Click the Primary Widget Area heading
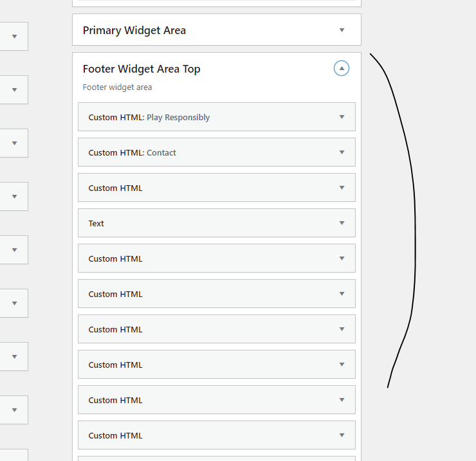476x461 pixels. click(x=134, y=30)
